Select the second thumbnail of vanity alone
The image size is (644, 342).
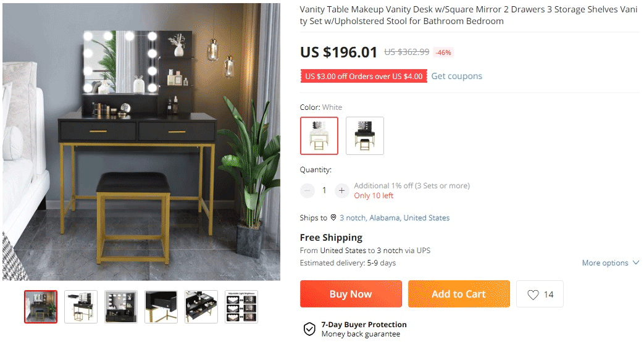[x=81, y=307]
